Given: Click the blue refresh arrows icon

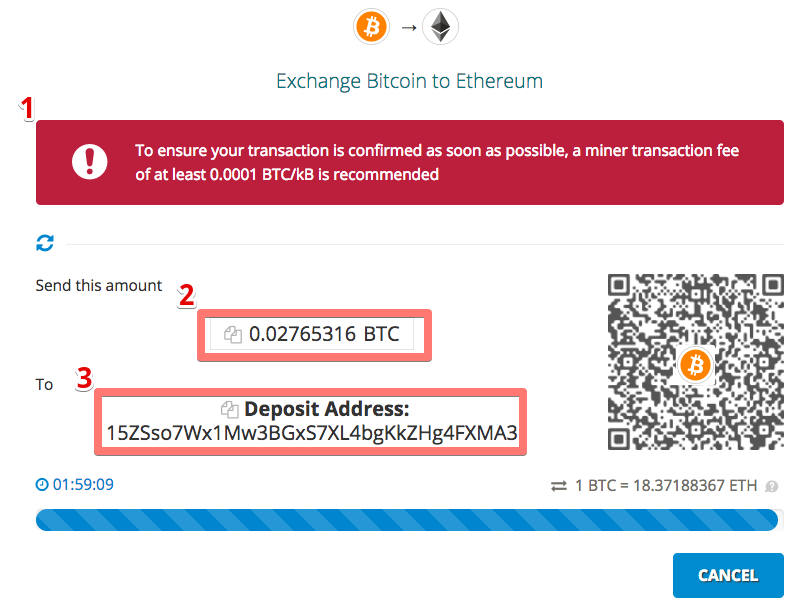Looking at the screenshot, I should (45, 243).
